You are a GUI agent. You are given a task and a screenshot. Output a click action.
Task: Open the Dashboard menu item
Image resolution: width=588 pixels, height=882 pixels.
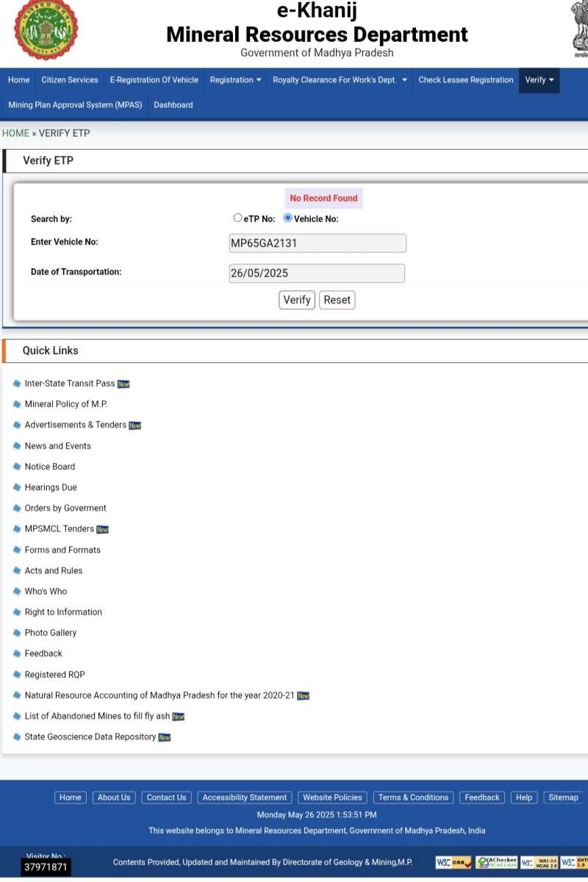173,105
